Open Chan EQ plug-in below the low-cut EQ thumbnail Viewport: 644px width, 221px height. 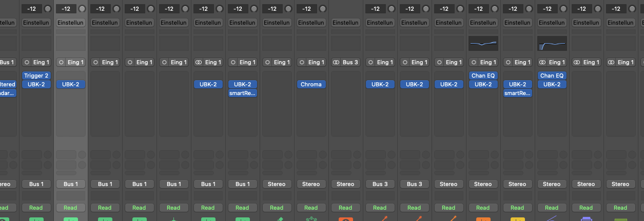[552, 76]
